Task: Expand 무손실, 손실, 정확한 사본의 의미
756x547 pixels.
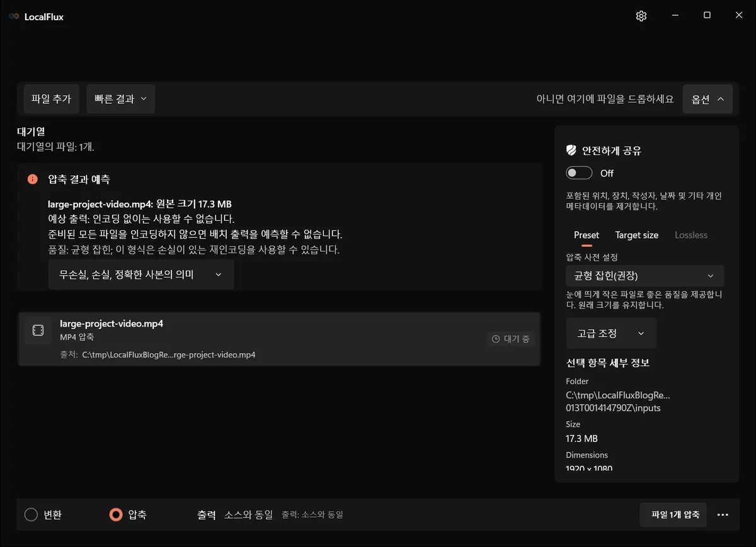Action: (141, 274)
